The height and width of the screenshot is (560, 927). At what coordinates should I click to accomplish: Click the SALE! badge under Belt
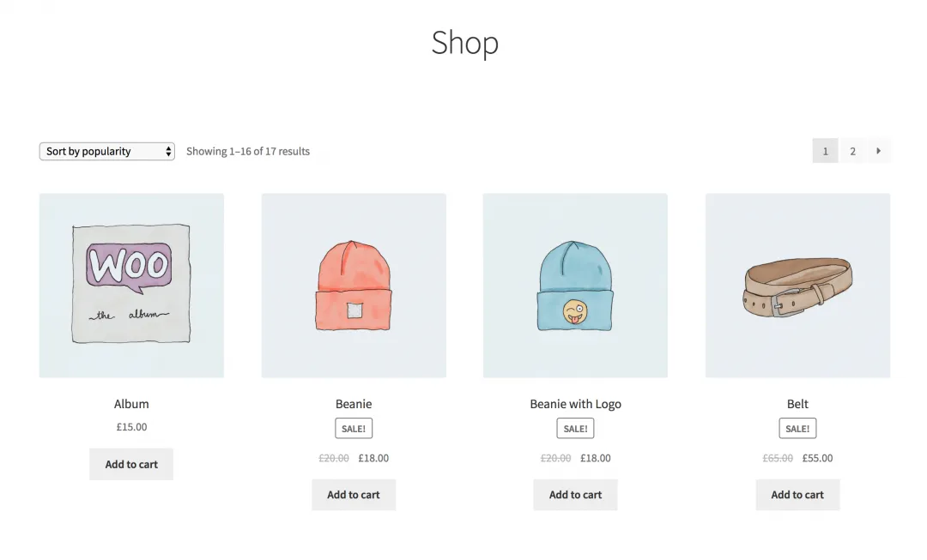click(797, 428)
